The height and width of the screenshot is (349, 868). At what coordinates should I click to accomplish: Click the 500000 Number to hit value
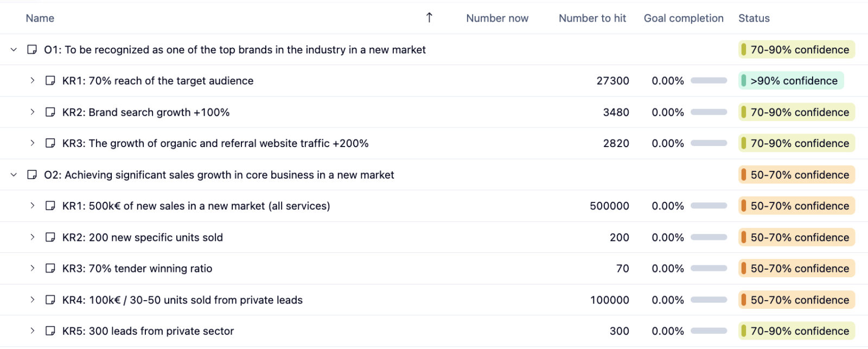point(609,206)
